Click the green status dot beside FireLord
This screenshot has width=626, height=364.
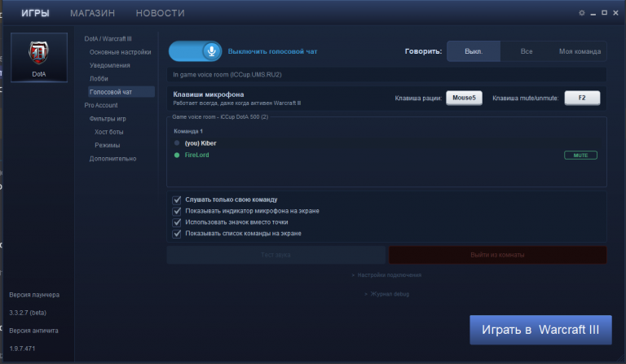point(177,155)
